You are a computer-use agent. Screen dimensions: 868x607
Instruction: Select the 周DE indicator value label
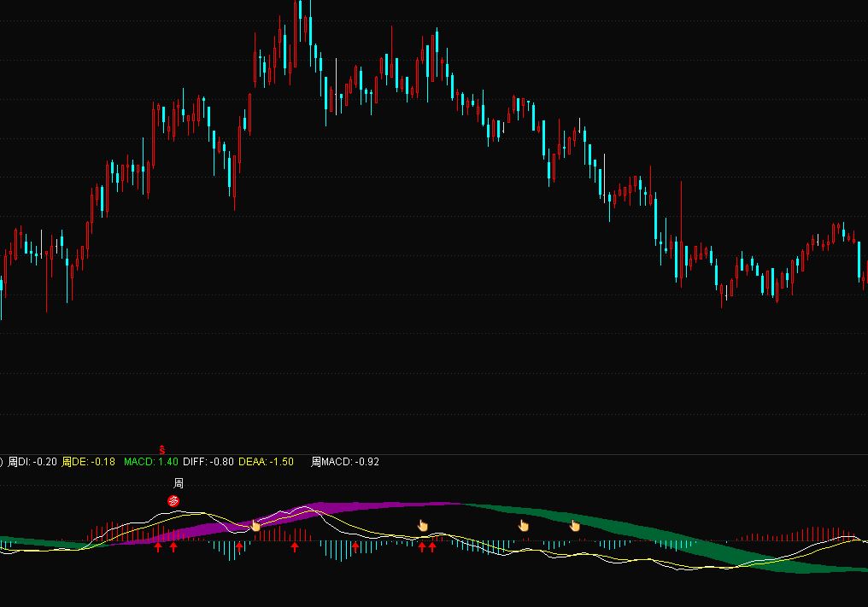click(x=88, y=462)
